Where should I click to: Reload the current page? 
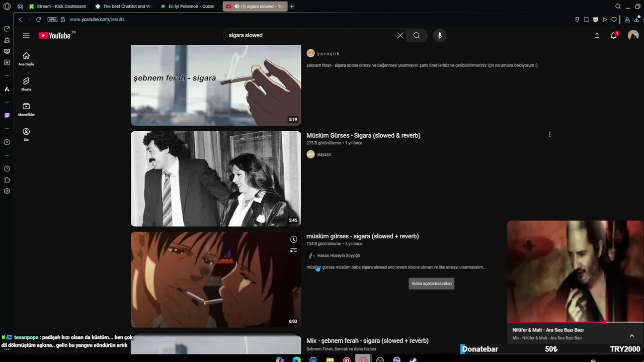click(x=38, y=19)
